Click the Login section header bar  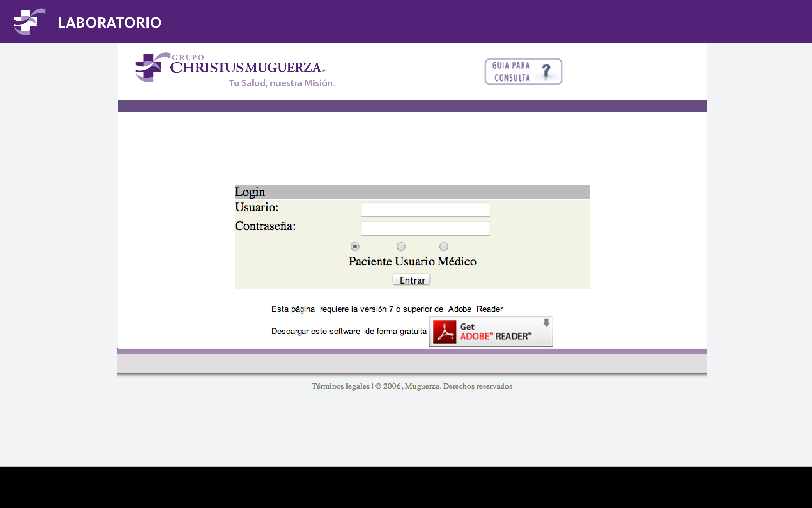(412, 192)
